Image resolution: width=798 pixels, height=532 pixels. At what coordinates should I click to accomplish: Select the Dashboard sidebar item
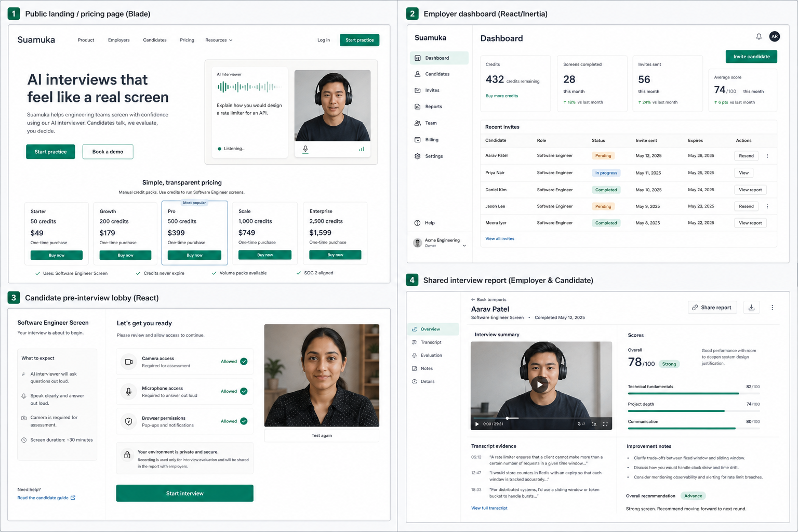pyautogui.click(x=439, y=58)
